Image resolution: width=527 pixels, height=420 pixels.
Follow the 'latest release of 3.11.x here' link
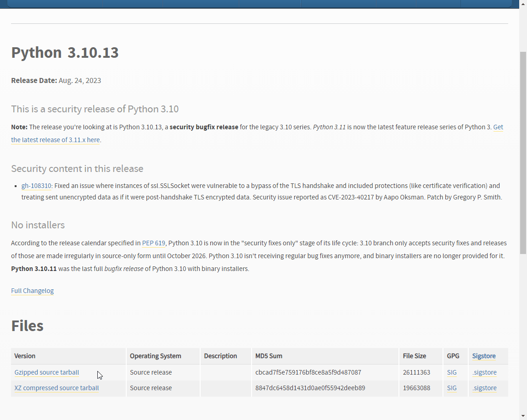(x=55, y=140)
